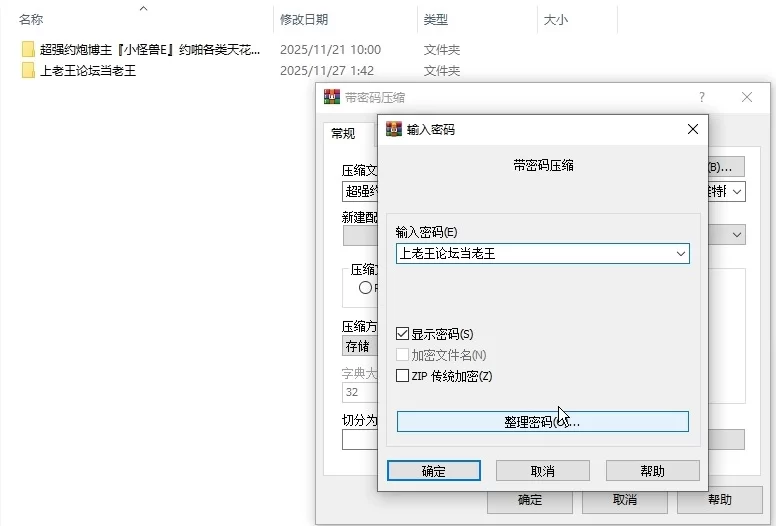Click the WinRAR icon in 带密码压缩 title bar
Screen dimensions: 776x526
tap(332, 97)
